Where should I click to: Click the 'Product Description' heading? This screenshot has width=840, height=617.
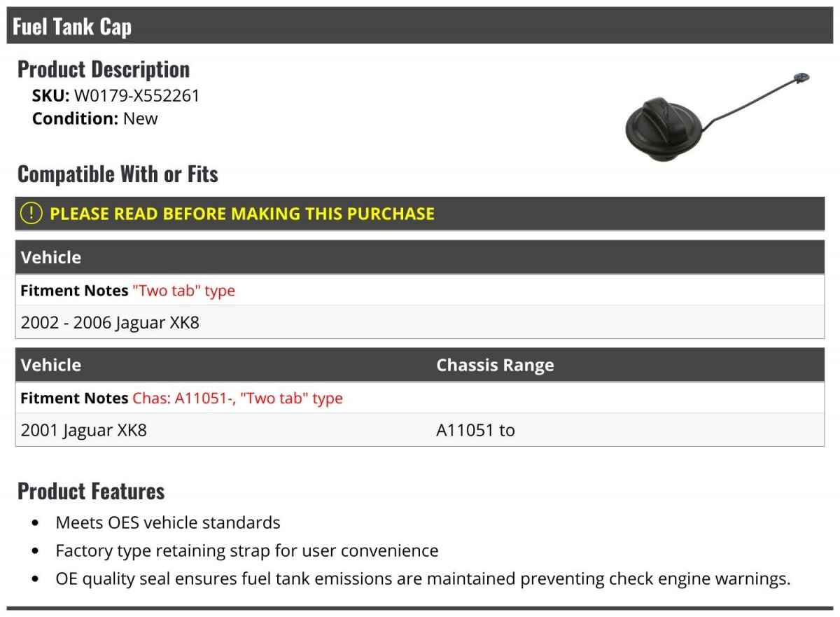104,69
